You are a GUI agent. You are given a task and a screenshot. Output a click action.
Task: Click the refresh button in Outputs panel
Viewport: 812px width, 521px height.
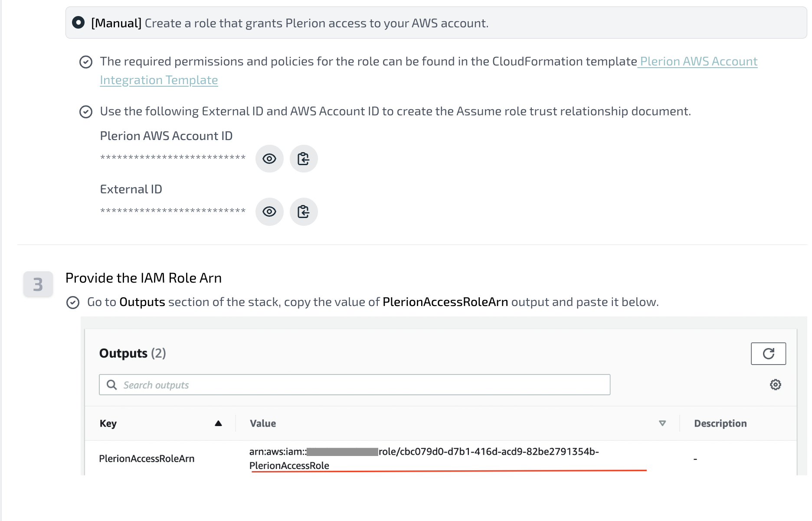coord(768,354)
